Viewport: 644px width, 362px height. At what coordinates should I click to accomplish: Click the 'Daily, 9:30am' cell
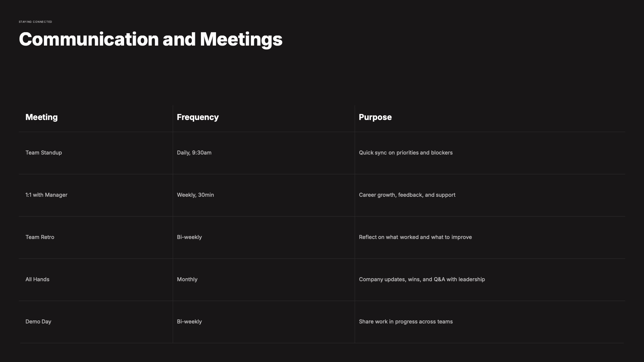[194, 153]
